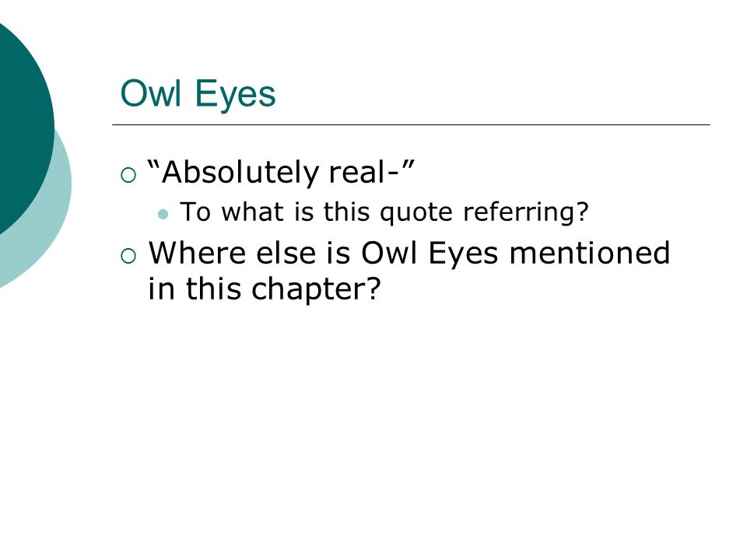Screen dimensions: 747x560
Task: Click the word "referring?" in the sub-bullet
Action: (x=526, y=212)
